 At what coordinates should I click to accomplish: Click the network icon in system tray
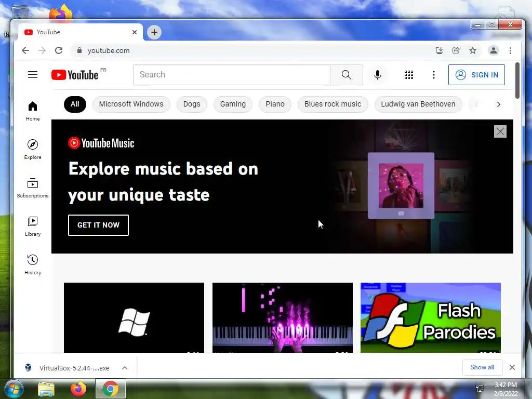pyautogui.click(x=480, y=389)
